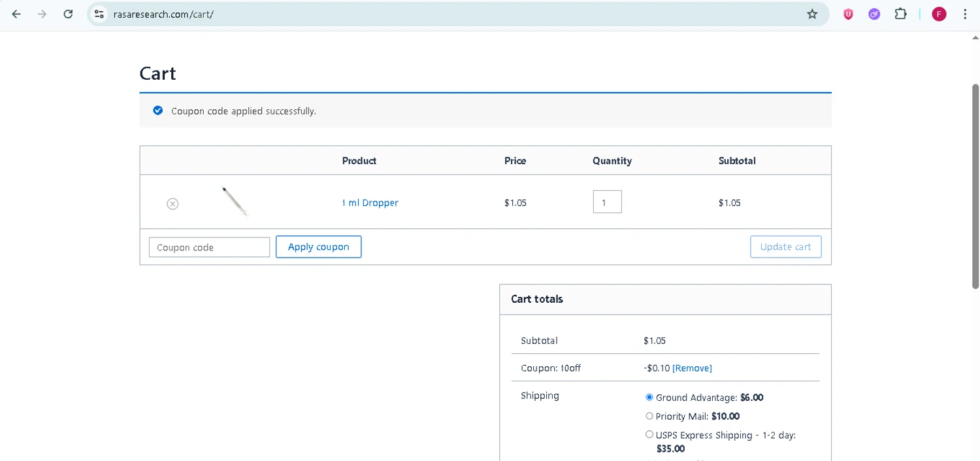This screenshot has height=461, width=980.
Task: Select Priority Mail shipping option
Action: point(649,416)
